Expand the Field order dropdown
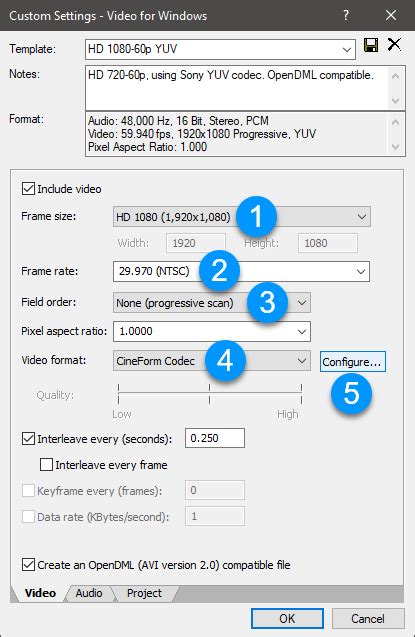Viewport: 415px width, 637px height. pos(302,303)
